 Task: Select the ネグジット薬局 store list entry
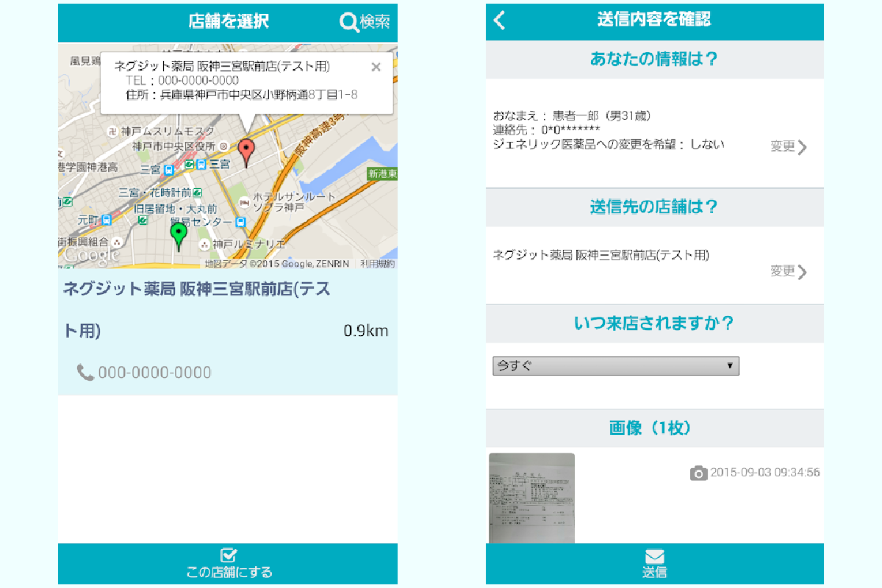coord(197,309)
